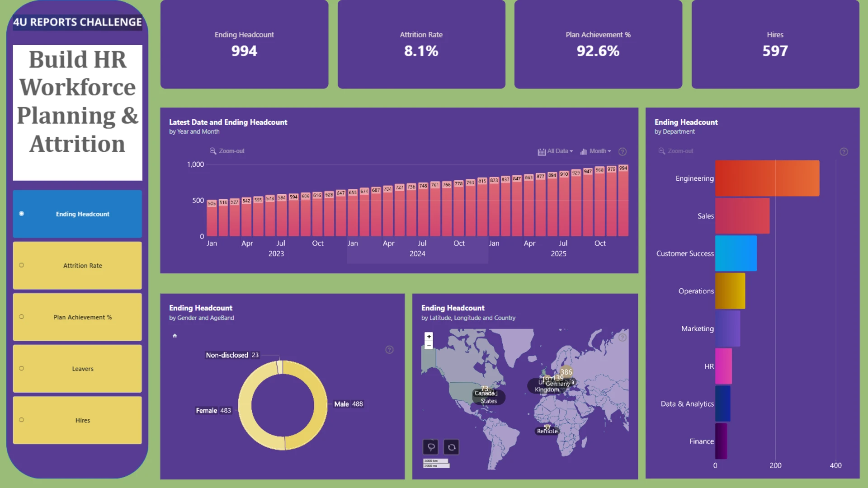This screenshot has height=488, width=868.
Task: Select the Plan Achievement % radio option
Action: point(77,317)
